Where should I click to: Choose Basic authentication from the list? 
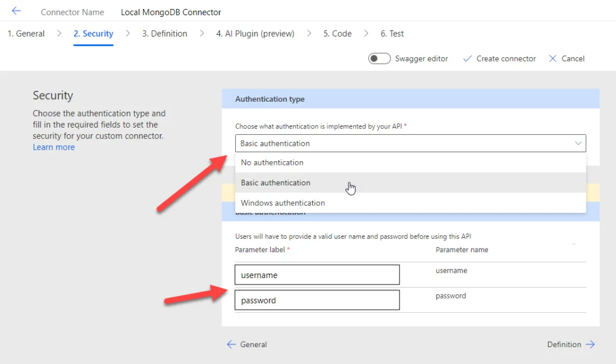(410, 182)
